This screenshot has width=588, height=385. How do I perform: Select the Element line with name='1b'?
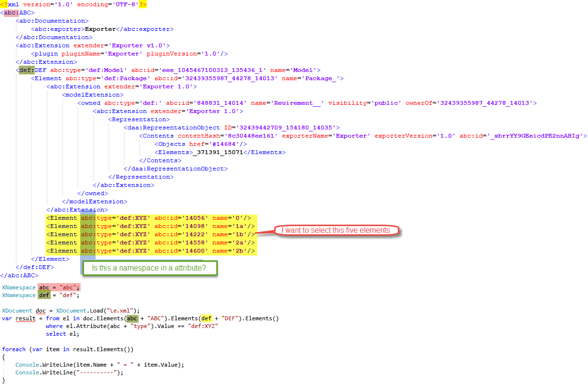point(151,234)
